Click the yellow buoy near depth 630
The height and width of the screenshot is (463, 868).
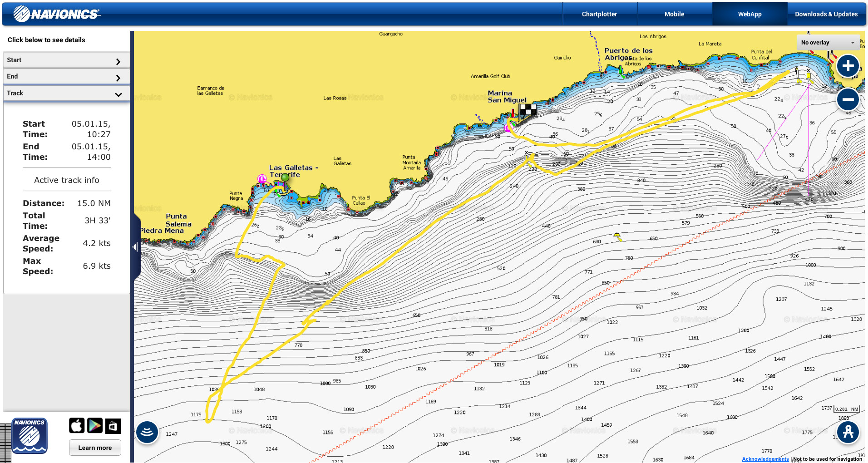pyautogui.click(x=617, y=236)
